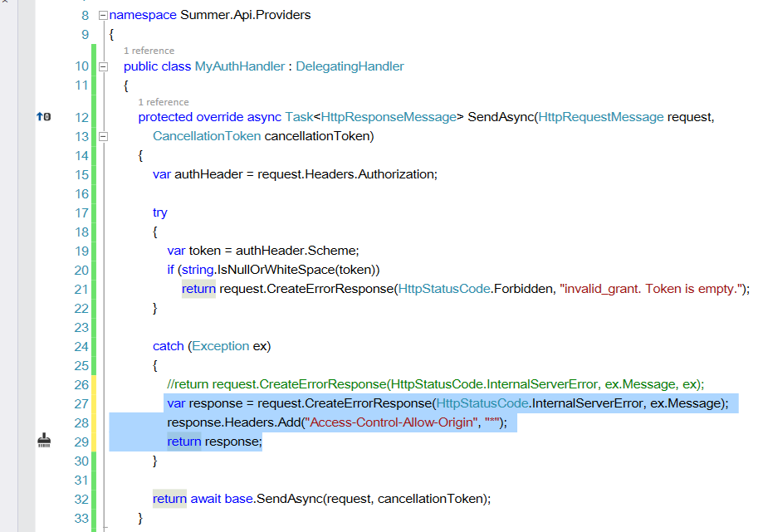Click the CancellationToken type on line 13
The width and height of the screenshot is (763, 532).
click(x=207, y=136)
